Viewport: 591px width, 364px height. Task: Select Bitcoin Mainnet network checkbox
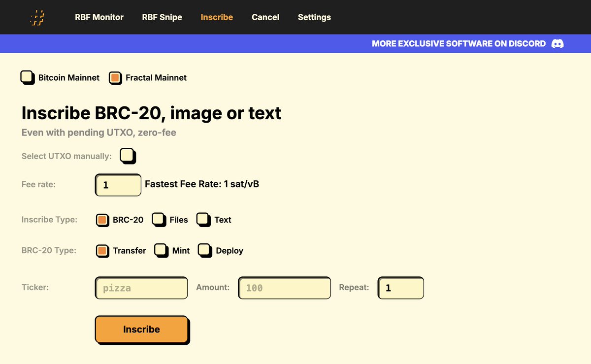[28, 77]
